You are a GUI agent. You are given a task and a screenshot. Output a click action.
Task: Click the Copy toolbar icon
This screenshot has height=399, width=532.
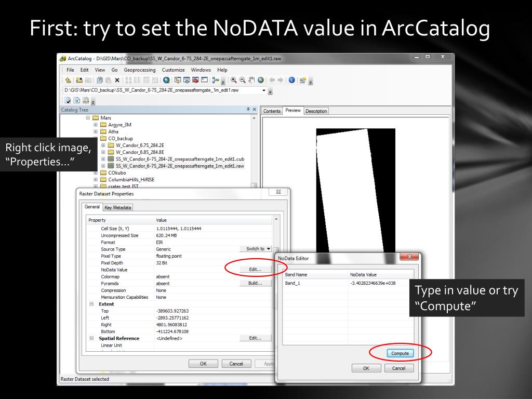(100, 80)
